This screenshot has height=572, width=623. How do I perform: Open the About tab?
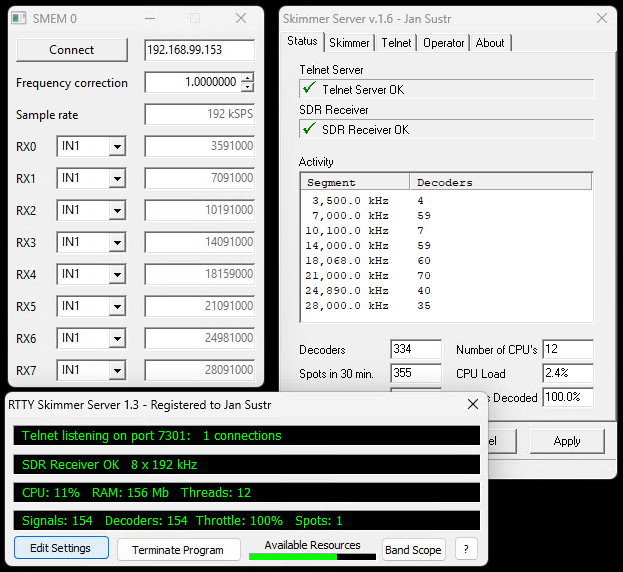point(490,43)
